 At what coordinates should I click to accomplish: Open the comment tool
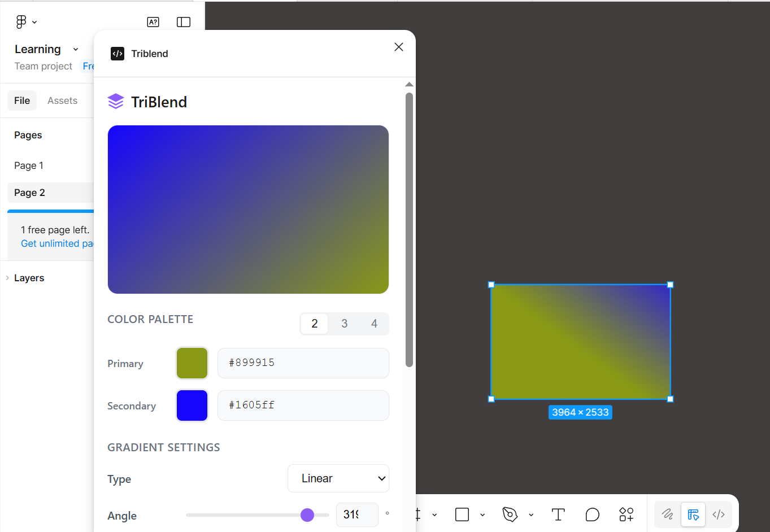(592, 514)
